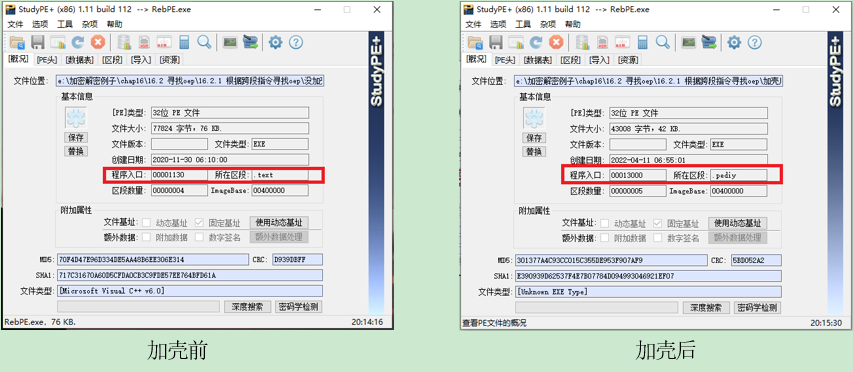Click database chart icon in 加壳前 window toolbar
The width and height of the screenshot is (853, 372).
(125, 42)
